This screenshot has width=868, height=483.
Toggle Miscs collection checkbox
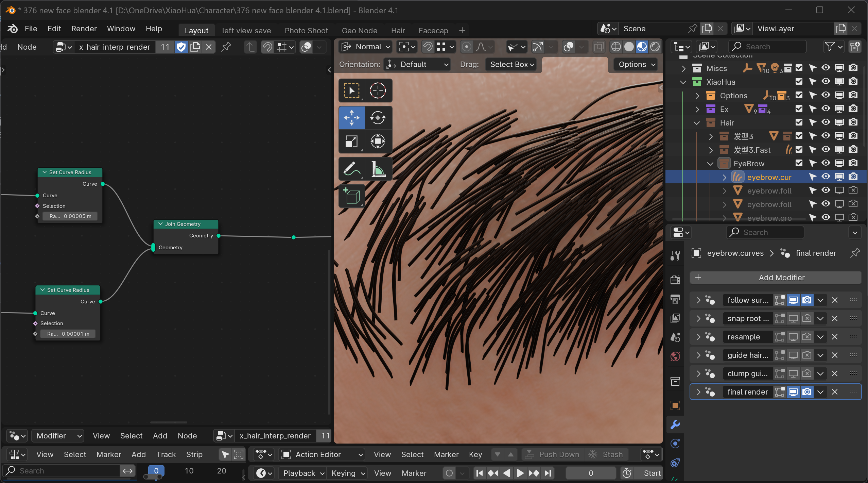click(x=799, y=68)
